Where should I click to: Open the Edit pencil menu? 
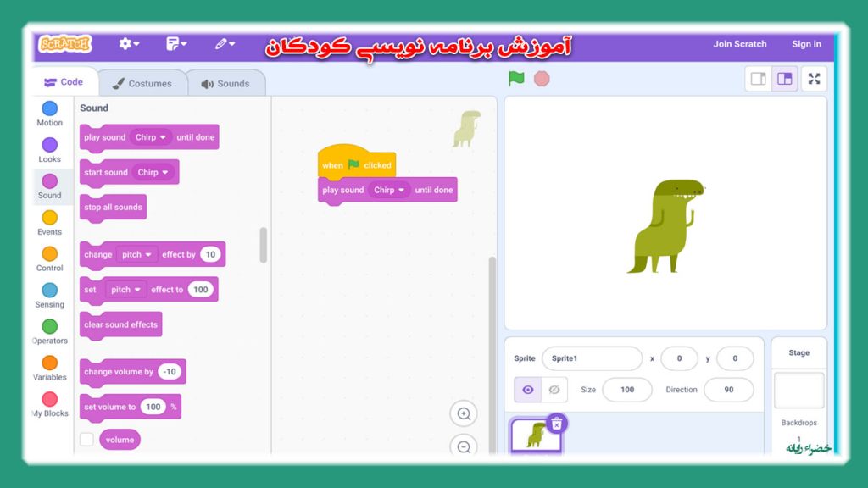(x=225, y=44)
